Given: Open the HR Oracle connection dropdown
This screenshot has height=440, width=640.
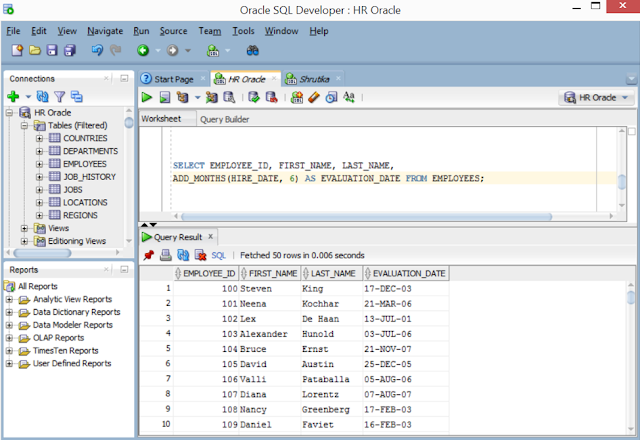Looking at the screenshot, I should pyautogui.click(x=596, y=98).
